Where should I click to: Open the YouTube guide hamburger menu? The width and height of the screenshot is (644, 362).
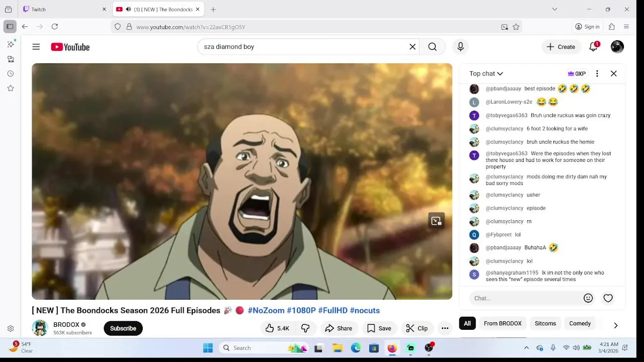36,47
